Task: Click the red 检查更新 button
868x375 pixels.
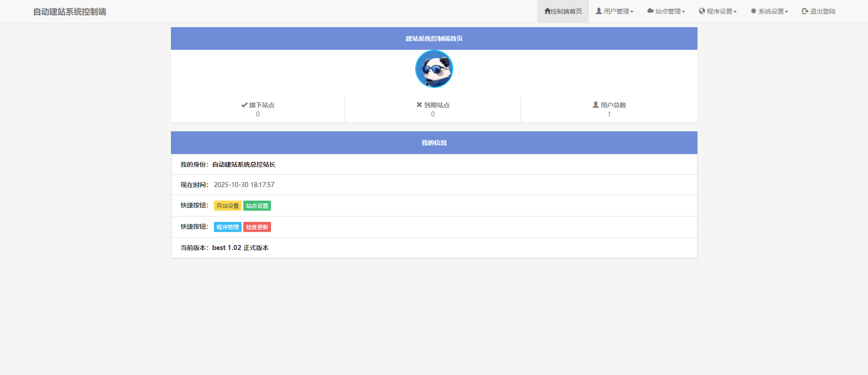Action: [257, 227]
